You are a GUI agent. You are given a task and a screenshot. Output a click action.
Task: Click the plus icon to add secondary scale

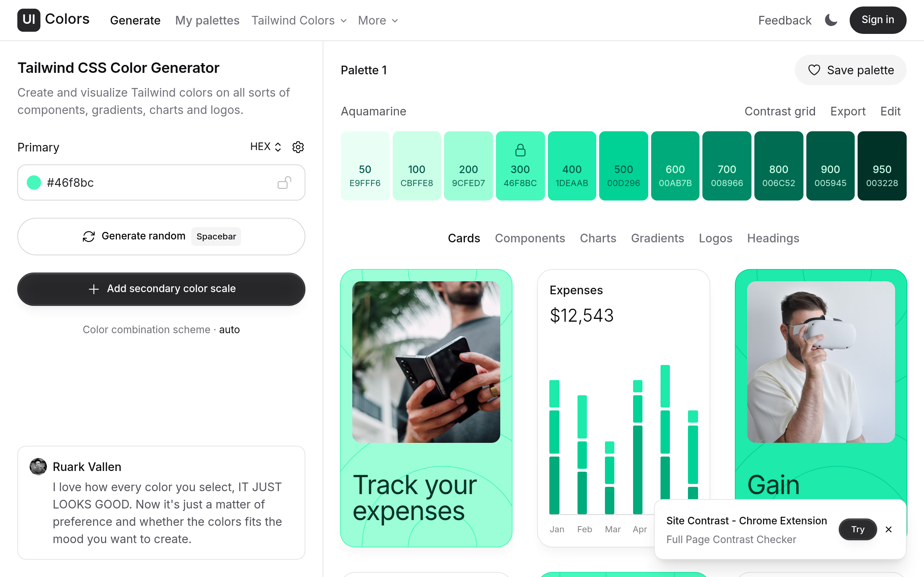[93, 289]
